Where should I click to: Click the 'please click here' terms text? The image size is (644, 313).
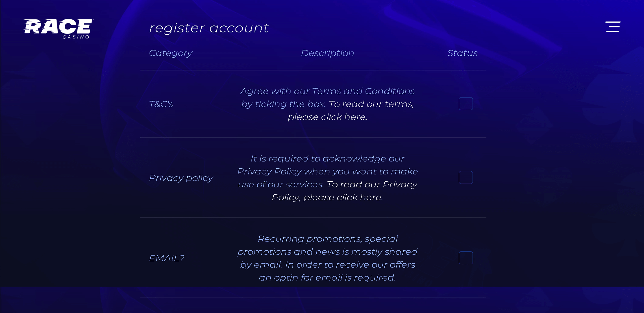(x=327, y=117)
